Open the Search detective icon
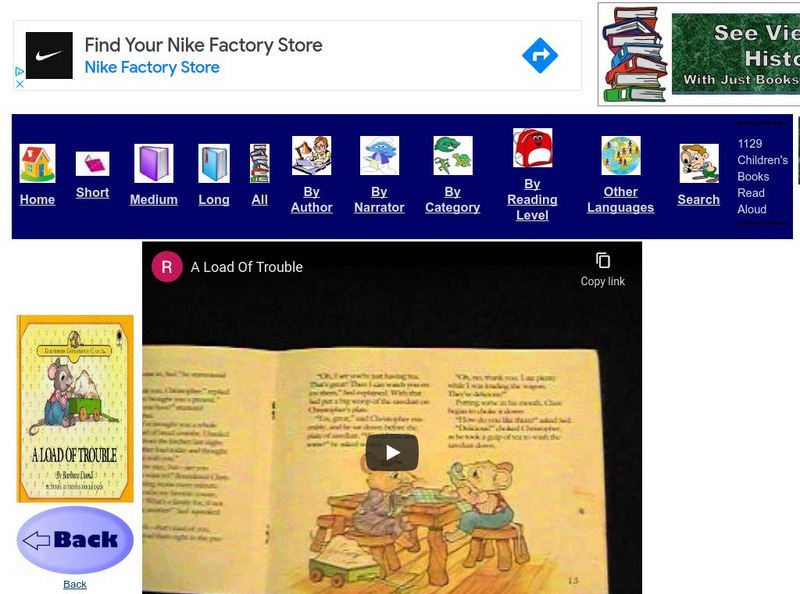 pos(699,163)
